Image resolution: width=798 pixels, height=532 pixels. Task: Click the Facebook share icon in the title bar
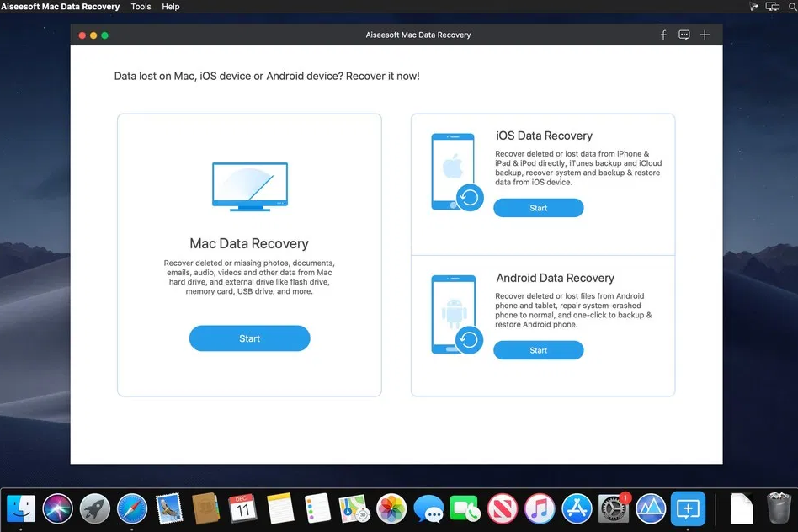click(663, 35)
